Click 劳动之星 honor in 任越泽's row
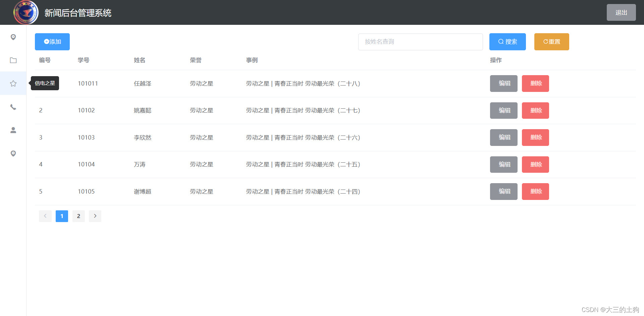The height and width of the screenshot is (316, 644). 202,84
